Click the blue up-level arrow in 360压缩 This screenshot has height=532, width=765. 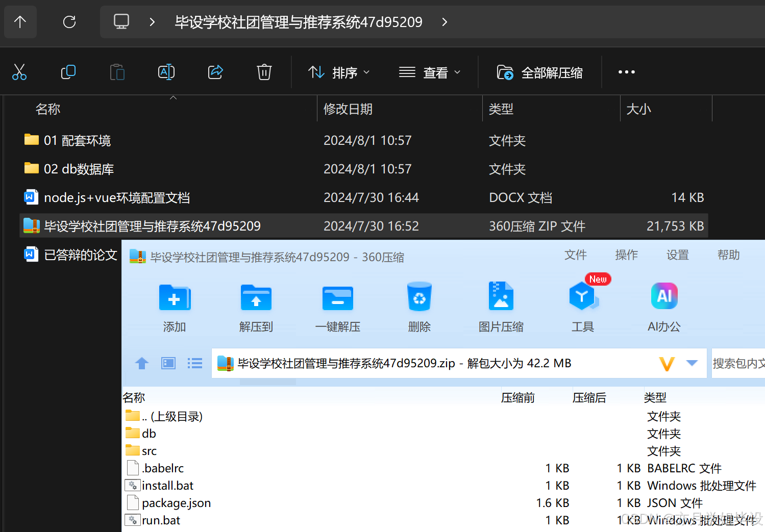[142, 363]
